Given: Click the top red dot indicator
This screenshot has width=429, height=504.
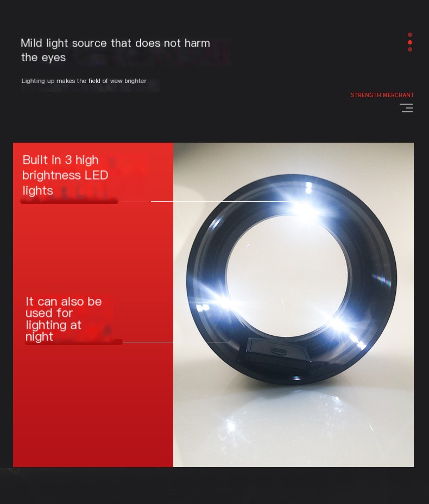Looking at the screenshot, I should tap(409, 35).
